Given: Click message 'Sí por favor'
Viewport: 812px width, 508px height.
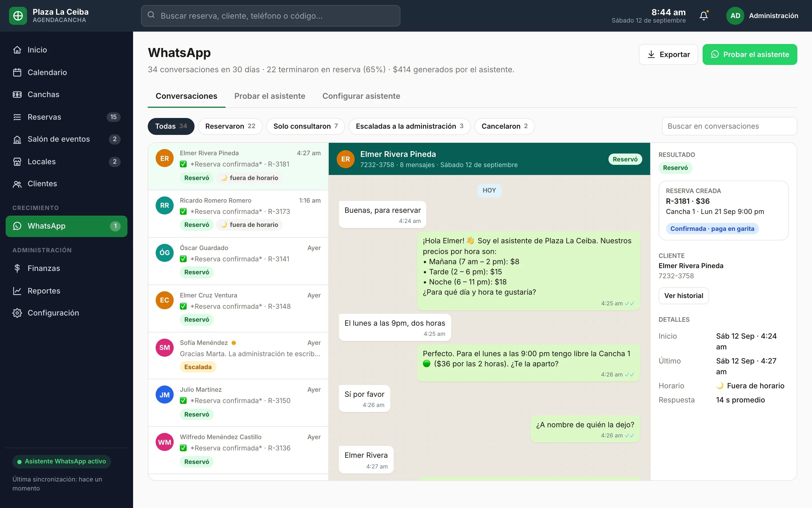Looking at the screenshot, I should [x=364, y=398].
